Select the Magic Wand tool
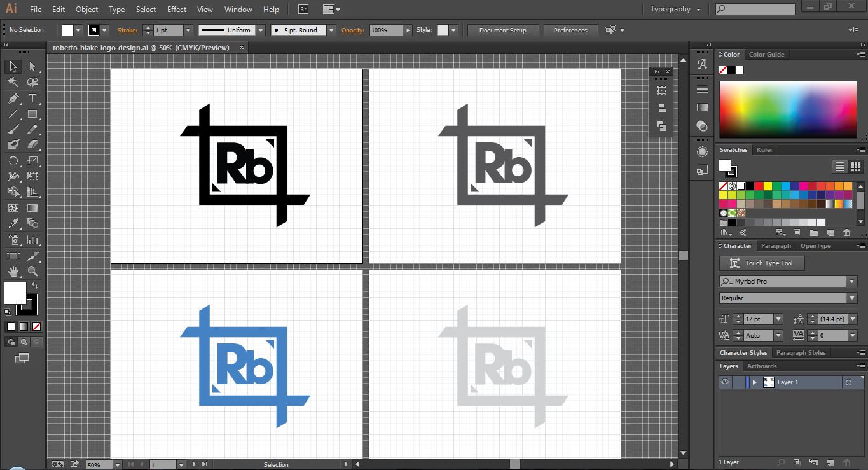The height and width of the screenshot is (470, 868). coord(13,82)
